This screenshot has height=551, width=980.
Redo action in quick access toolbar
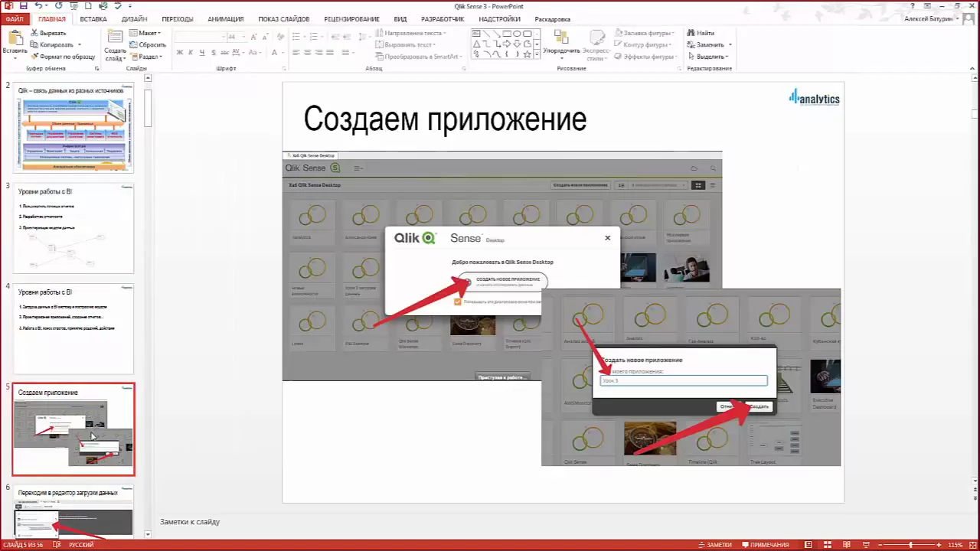pyautogui.click(x=59, y=5)
